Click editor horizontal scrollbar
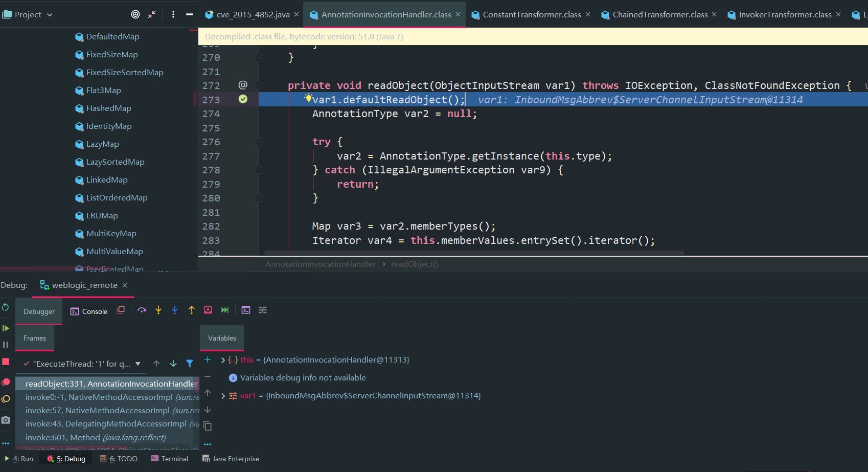 point(474,253)
